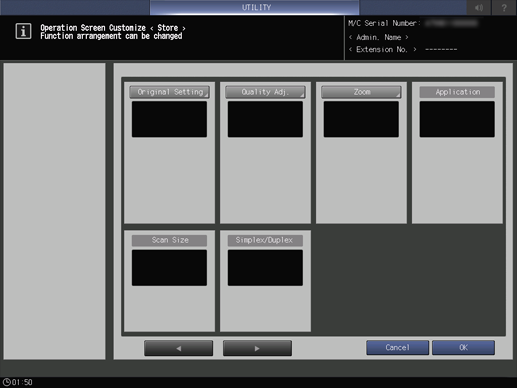This screenshot has height=388, width=517.
Task: Select the Application function label
Action: point(457,92)
